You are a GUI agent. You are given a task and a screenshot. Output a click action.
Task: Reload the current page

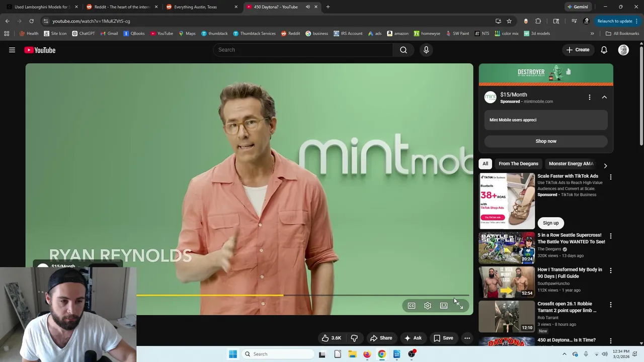click(31, 21)
